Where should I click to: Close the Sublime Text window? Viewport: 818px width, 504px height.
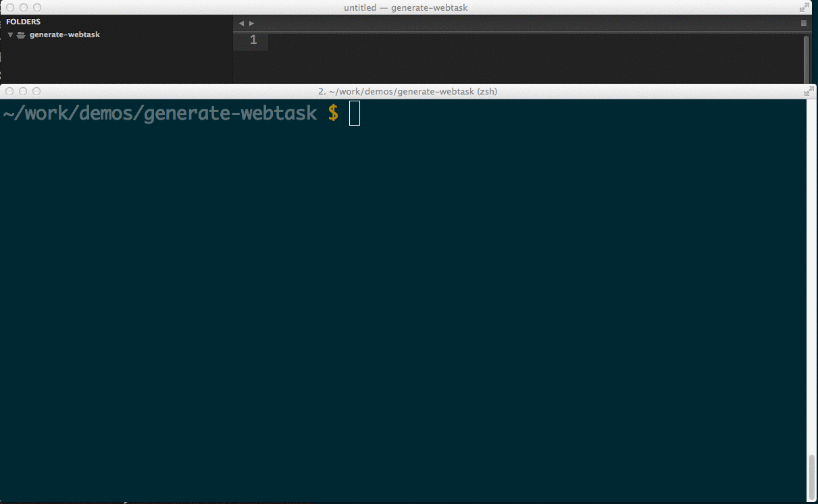(x=10, y=7)
